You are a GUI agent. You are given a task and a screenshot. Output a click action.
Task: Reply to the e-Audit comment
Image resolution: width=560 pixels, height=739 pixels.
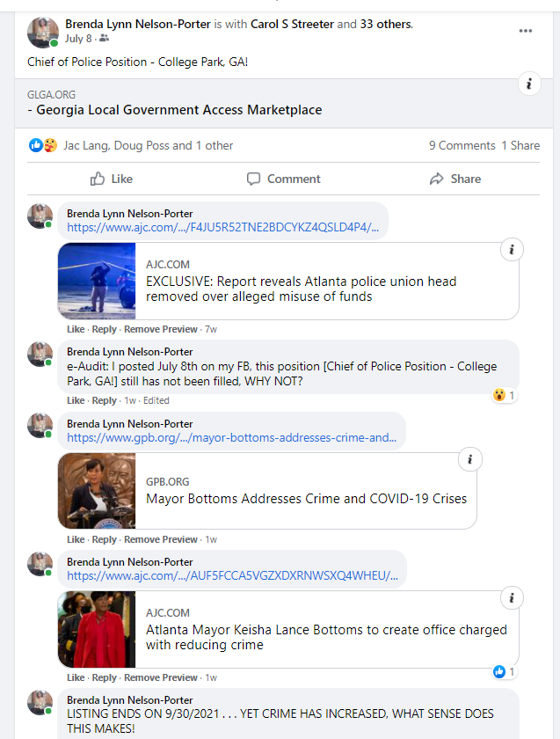pos(104,400)
